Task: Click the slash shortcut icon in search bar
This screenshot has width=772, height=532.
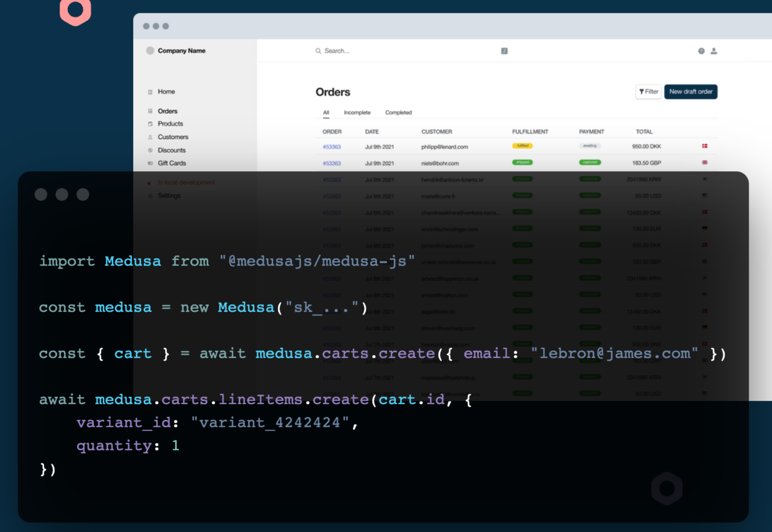Action: pyautogui.click(x=504, y=51)
